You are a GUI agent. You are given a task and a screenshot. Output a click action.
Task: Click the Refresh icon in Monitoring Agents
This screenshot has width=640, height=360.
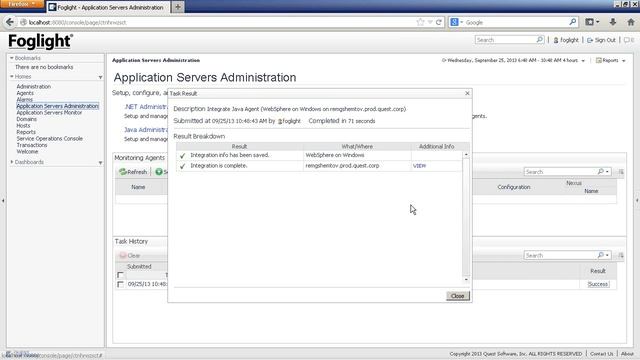pyautogui.click(x=122, y=172)
